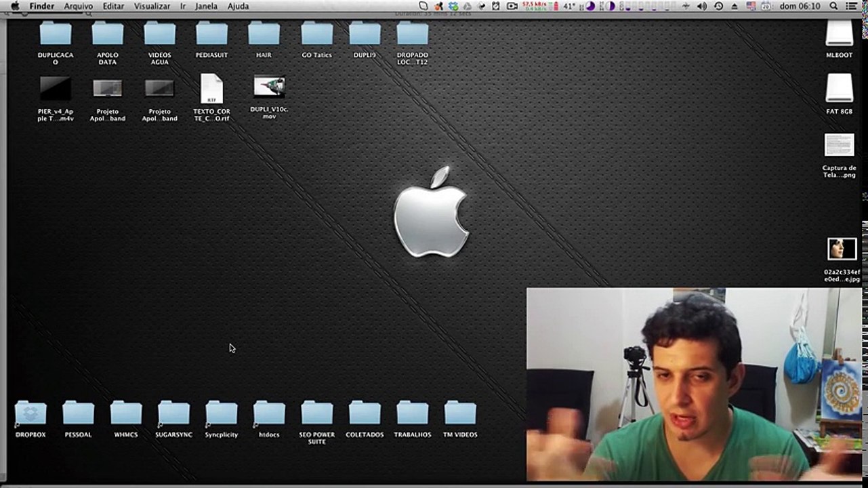Open the alarm clock menu bar icon

pos(495,6)
